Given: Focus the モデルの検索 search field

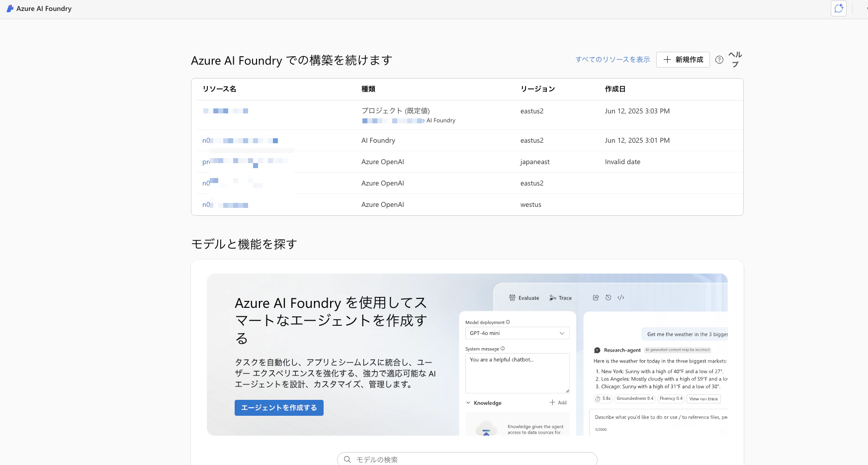Looking at the screenshot, I should click(467, 460).
